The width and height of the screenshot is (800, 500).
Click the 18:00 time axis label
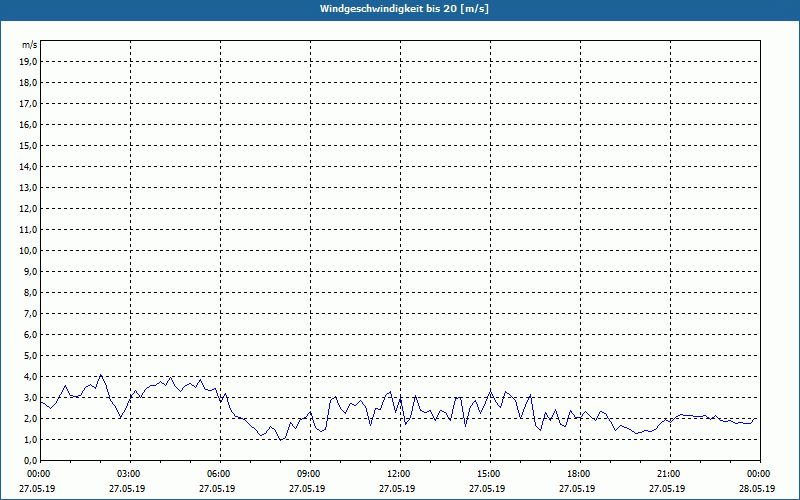580,474
